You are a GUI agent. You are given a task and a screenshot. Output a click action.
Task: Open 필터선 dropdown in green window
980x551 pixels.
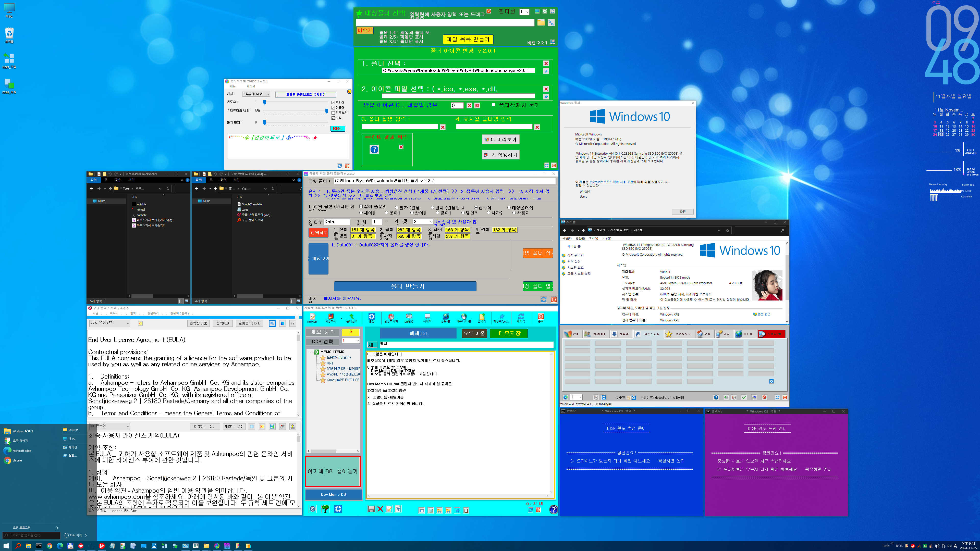525,12
